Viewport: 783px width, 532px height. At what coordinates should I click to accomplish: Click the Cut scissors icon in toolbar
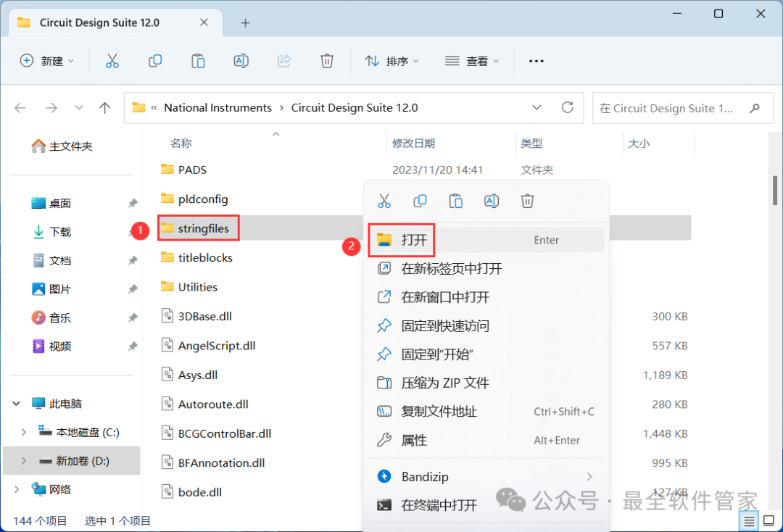(112, 62)
